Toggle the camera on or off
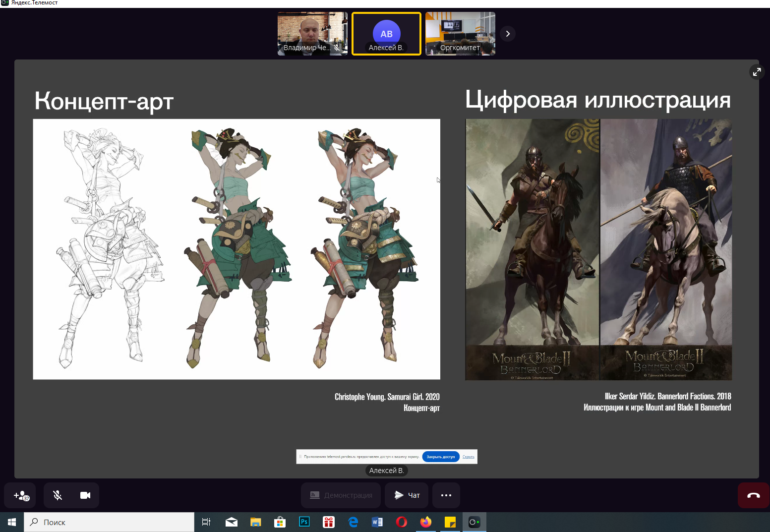Viewport: 770px width, 532px height. (x=85, y=495)
